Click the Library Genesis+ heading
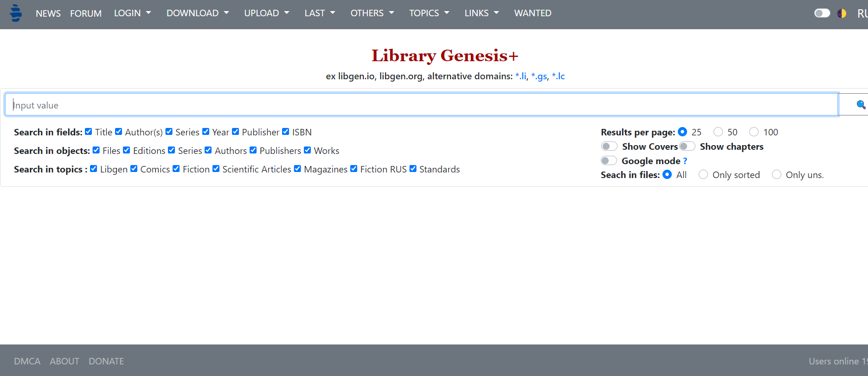This screenshot has height=376, width=868. pyautogui.click(x=445, y=56)
